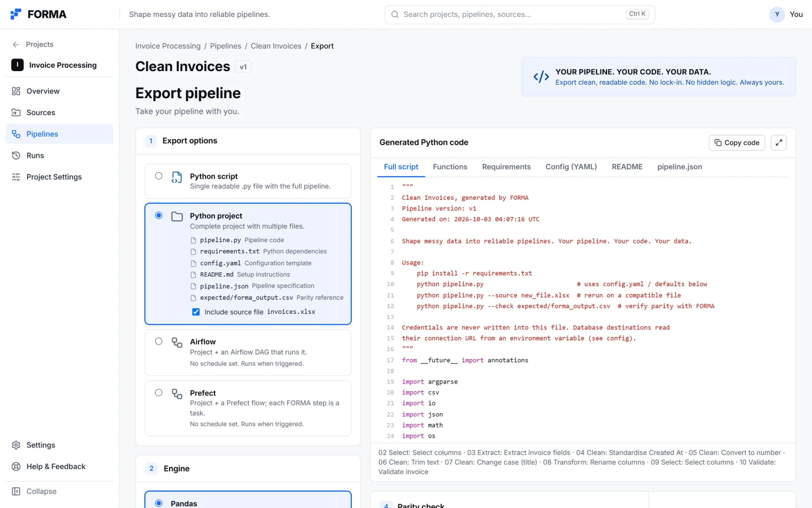Click the Airflow workflow icon
812x508 pixels.
[x=177, y=342]
